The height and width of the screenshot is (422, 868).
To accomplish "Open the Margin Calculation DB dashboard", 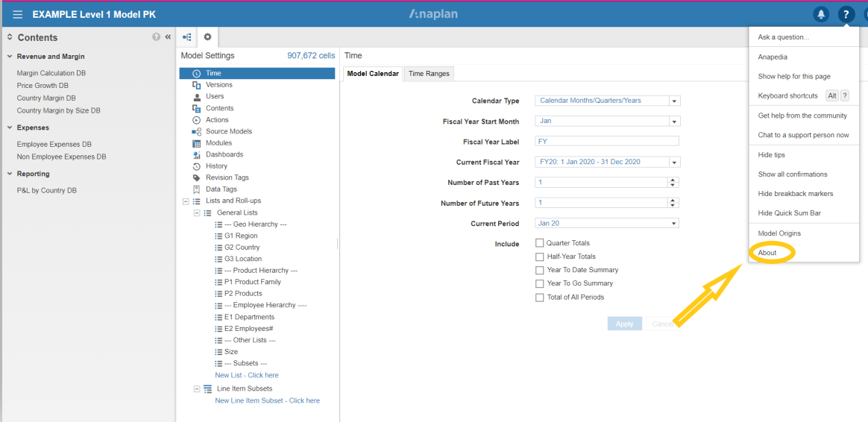I will 51,73.
